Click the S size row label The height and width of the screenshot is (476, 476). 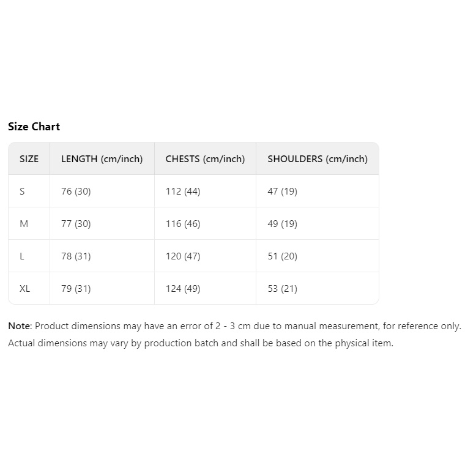point(23,192)
